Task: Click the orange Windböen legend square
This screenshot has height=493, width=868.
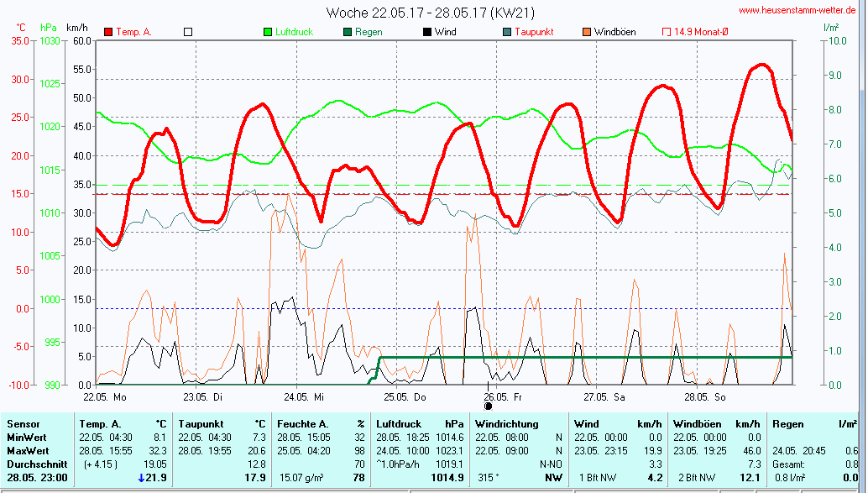Action: tap(586, 32)
